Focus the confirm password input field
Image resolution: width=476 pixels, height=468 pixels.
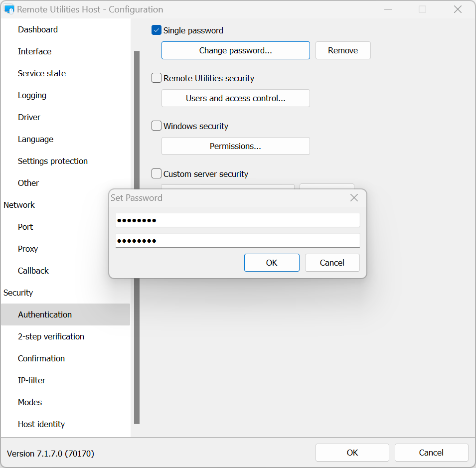[x=237, y=241]
